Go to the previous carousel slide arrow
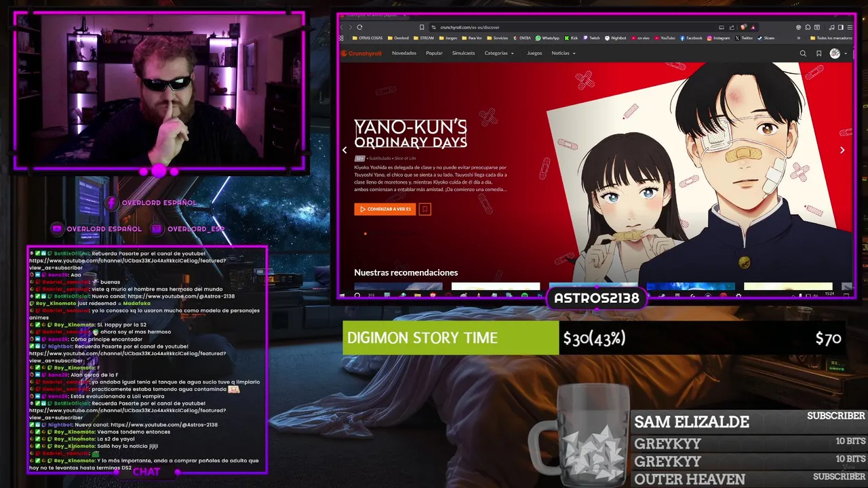 pyautogui.click(x=344, y=150)
